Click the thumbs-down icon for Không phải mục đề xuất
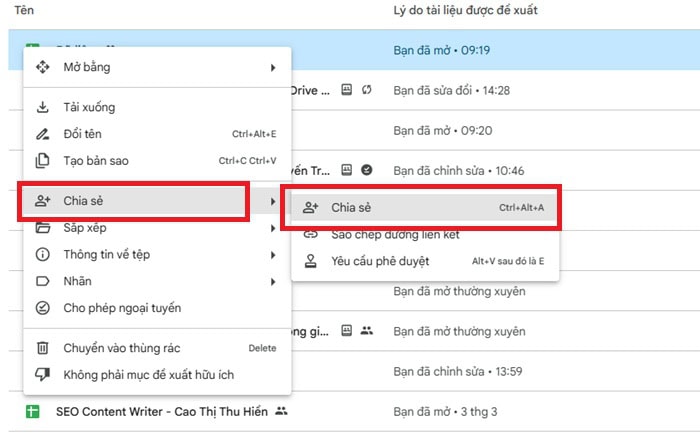Image resolution: width=700 pixels, height=445 pixels. [43, 375]
